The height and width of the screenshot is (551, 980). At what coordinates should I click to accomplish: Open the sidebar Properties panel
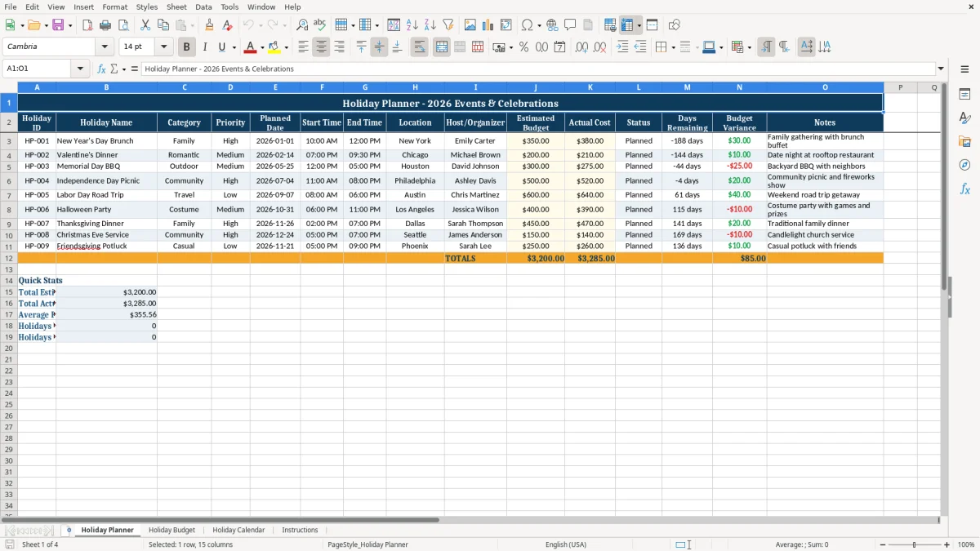[x=964, y=95]
